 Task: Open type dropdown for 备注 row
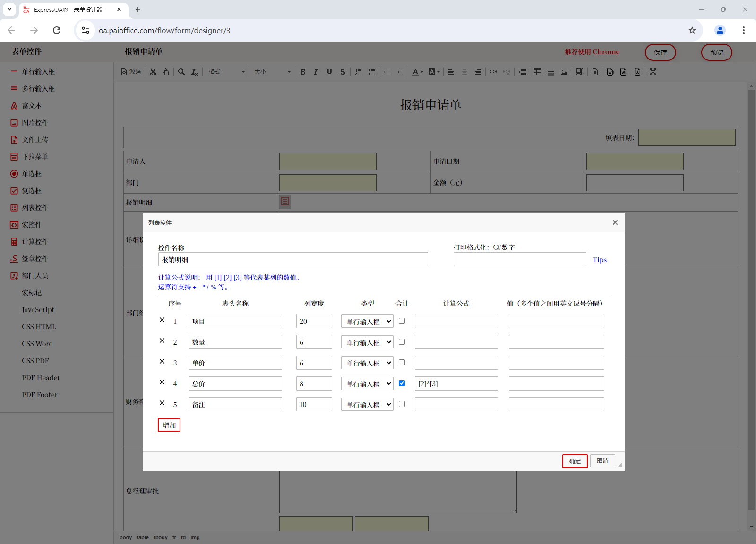(x=367, y=404)
